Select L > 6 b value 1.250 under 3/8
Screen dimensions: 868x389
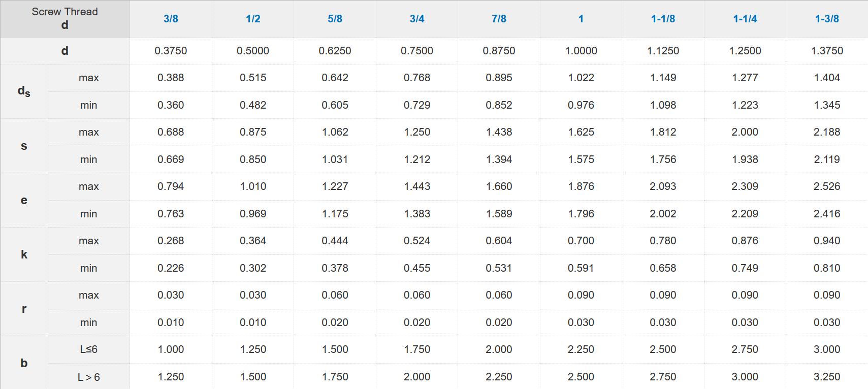click(171, 377)
